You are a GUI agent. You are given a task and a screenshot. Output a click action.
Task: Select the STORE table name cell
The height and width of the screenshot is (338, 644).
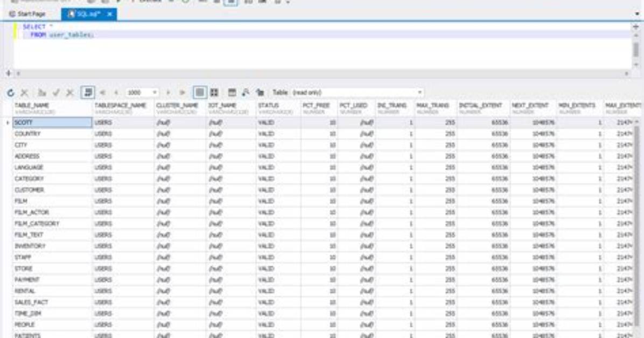[x=52, y=269]
